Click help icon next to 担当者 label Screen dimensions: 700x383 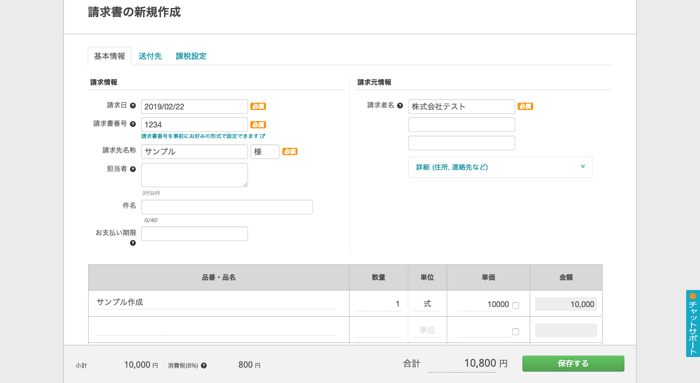[x=133, y=169]
